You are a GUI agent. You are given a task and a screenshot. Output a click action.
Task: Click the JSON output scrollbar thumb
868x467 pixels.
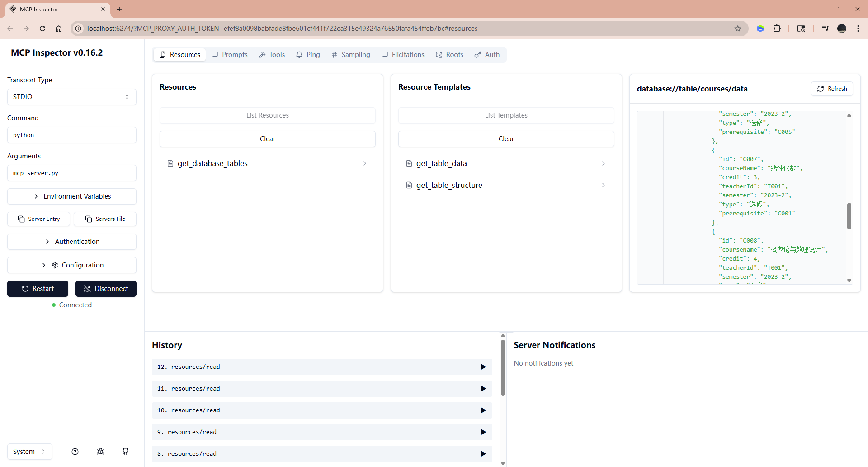tap(849, 216)
